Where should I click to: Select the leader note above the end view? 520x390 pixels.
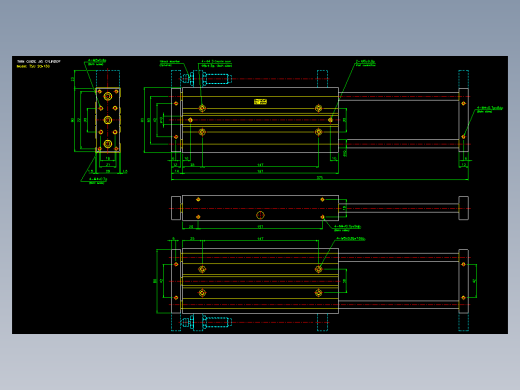(x=97, y=62)
